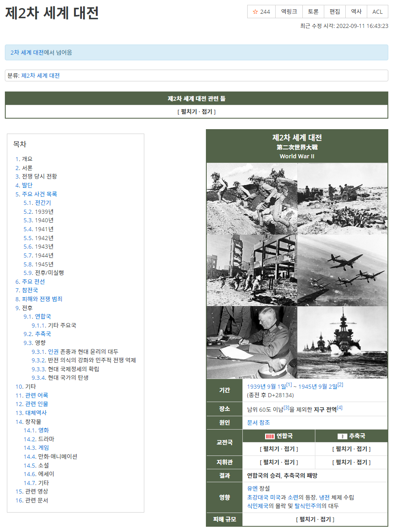Image resolution: width=396 pixels, height=532 pixels.
Task: Open the soldiers charging photo thumbnail
Action: click(x=252, y=198)
